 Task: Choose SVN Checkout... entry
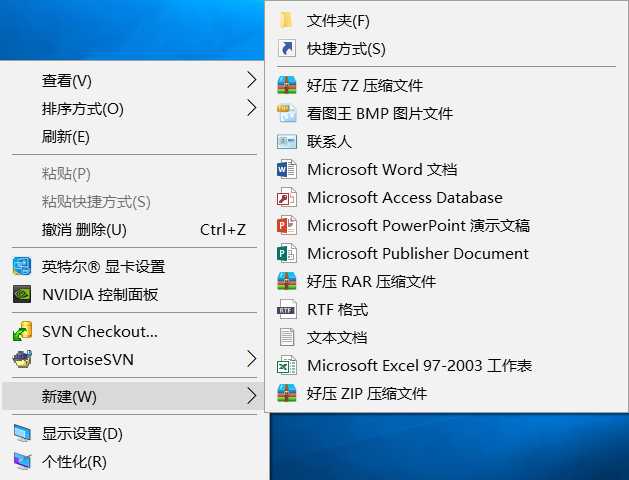(x=134, y=332)
